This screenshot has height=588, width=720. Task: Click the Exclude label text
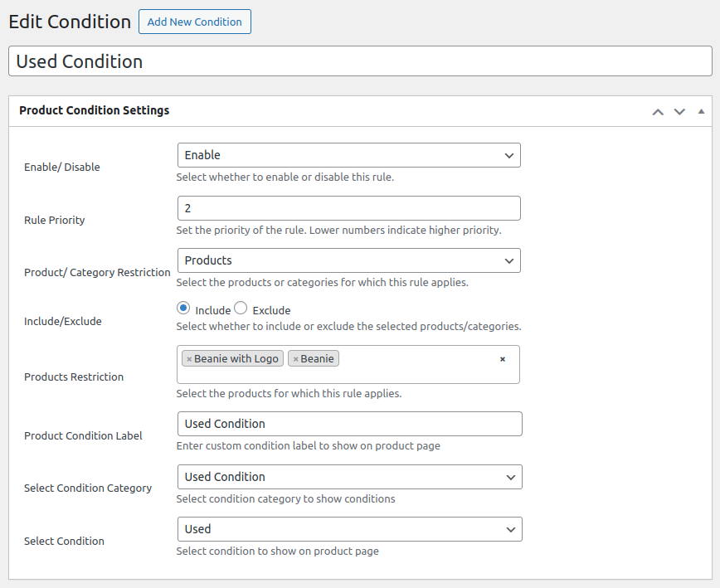[271, 310]
